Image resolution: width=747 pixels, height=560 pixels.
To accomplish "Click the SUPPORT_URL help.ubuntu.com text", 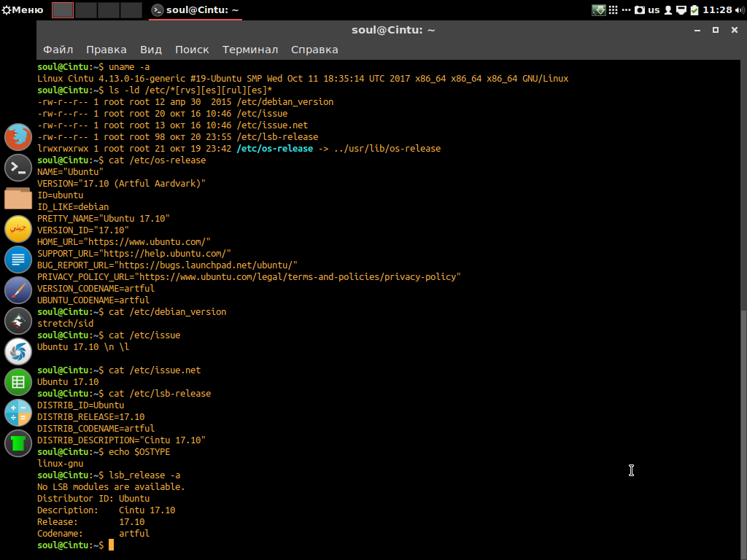I will click(134, 253).
